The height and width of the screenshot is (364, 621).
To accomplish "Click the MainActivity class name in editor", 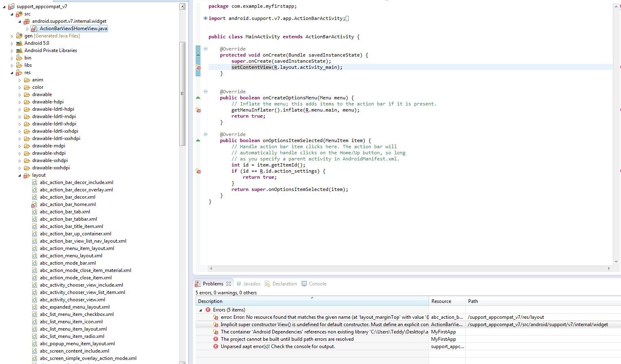I will tap(262, 37).
